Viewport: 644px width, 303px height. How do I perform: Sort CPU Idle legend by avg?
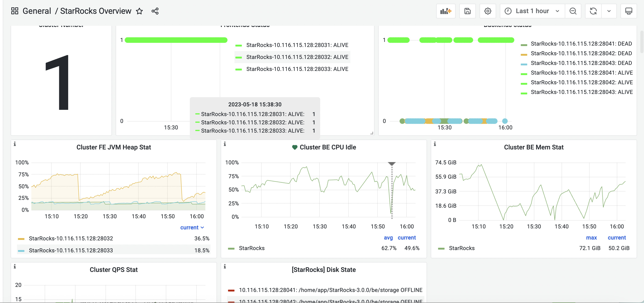(x=388, y=238)
